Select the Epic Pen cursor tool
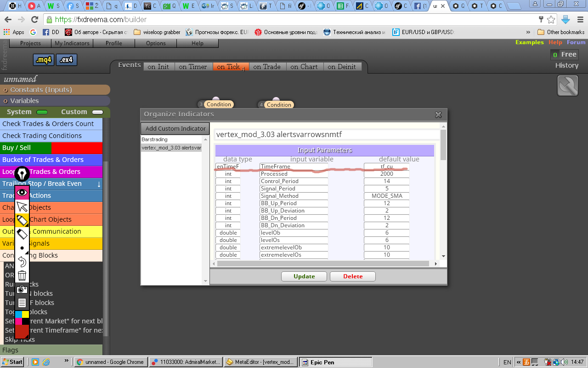This screenshot has height=368, width=588. [22, 207]
